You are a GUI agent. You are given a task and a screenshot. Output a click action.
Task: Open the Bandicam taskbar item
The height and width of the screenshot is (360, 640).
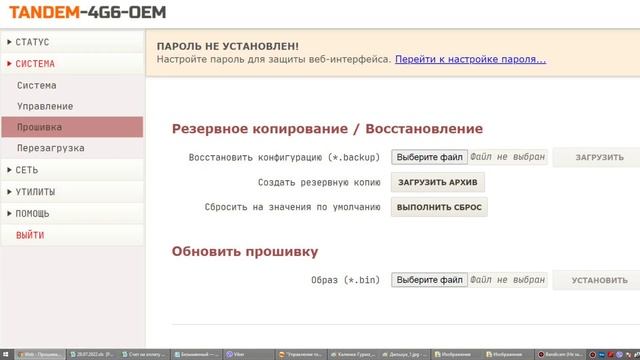click(x=560, y=354)
